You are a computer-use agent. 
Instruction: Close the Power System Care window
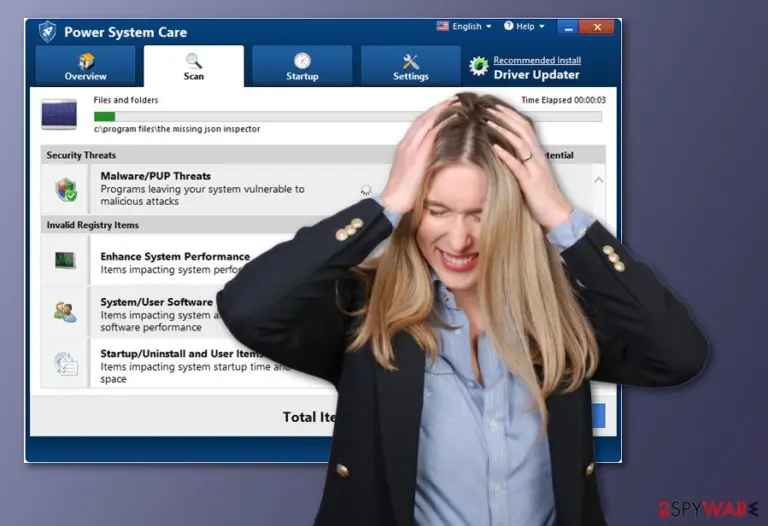point(597,27)
